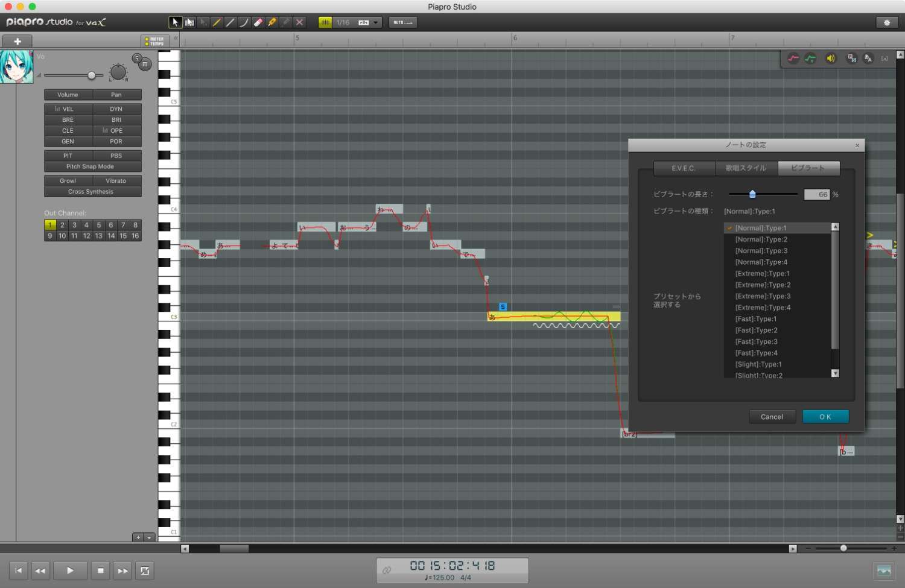This screenshot has height=588, width=905.
Task: Toggle the yellow grid snap button
Action: [325, 22]
